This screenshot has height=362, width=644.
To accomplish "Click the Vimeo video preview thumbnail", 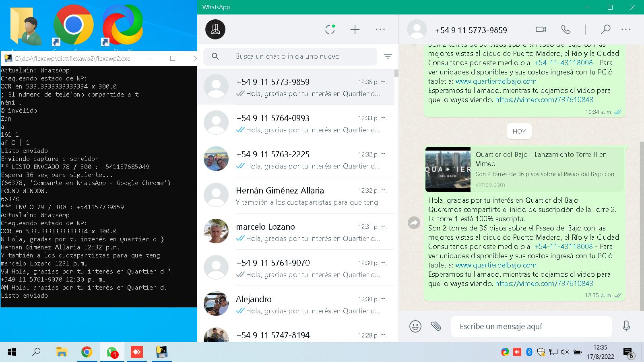I will [448, 169].
